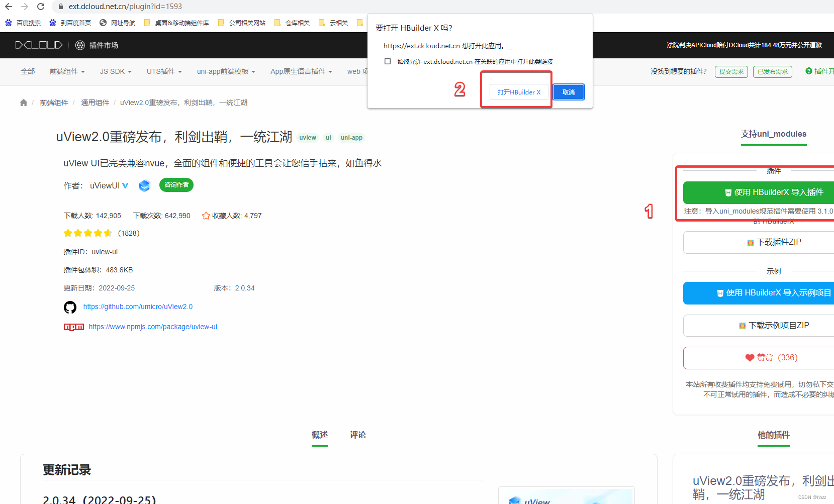Click the 提交需求 button
The image size is (834, 504).
(731, 72)
